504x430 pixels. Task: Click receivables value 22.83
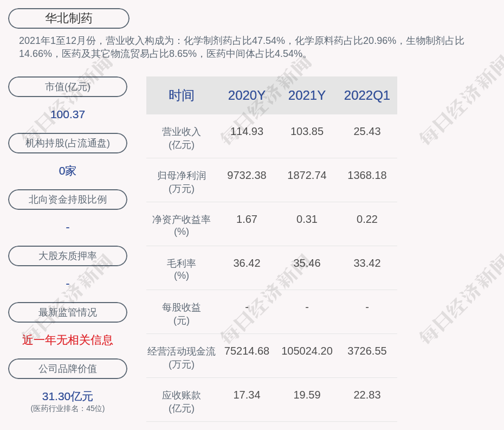pos(367,395)
